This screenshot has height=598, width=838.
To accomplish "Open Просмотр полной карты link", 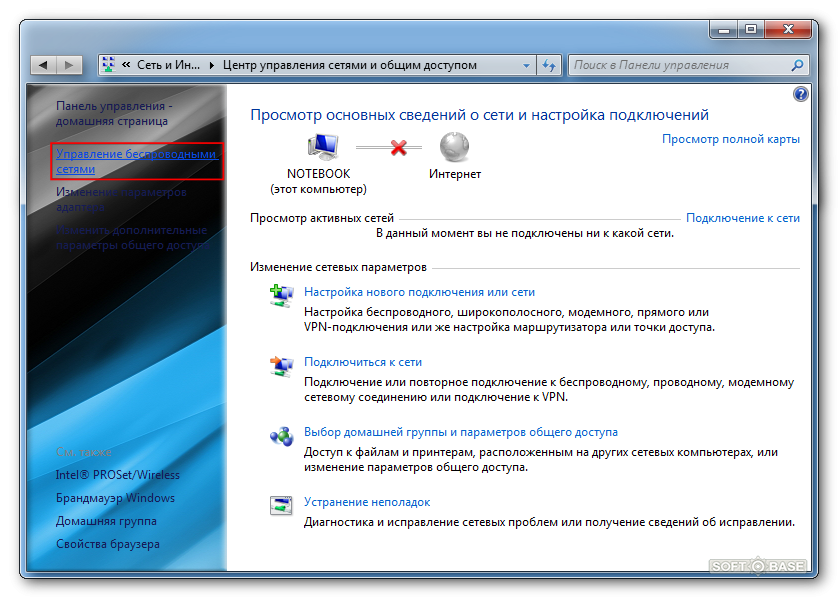I will click(731, 139).
